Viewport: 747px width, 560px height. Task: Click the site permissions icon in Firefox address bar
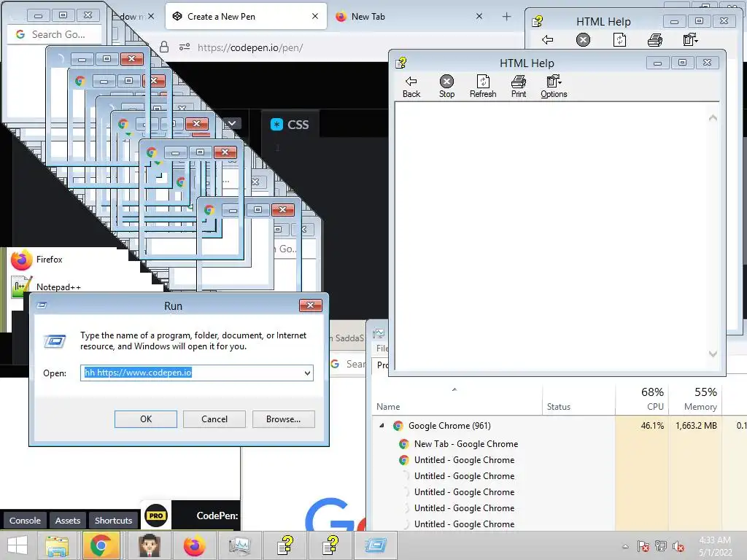coord(185,47)
